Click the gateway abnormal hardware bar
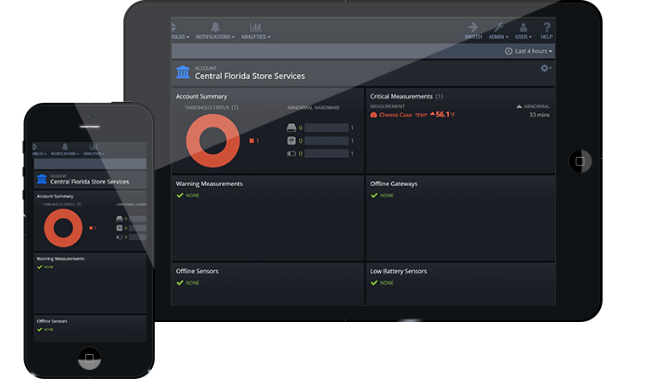Screen dimensions: 649x379 [327, 128]
